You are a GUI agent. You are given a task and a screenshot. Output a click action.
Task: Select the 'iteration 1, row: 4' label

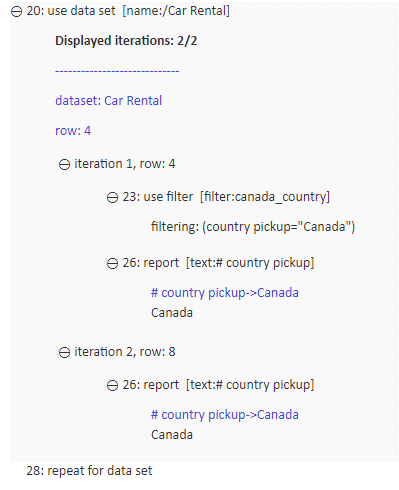pos(125,164)
